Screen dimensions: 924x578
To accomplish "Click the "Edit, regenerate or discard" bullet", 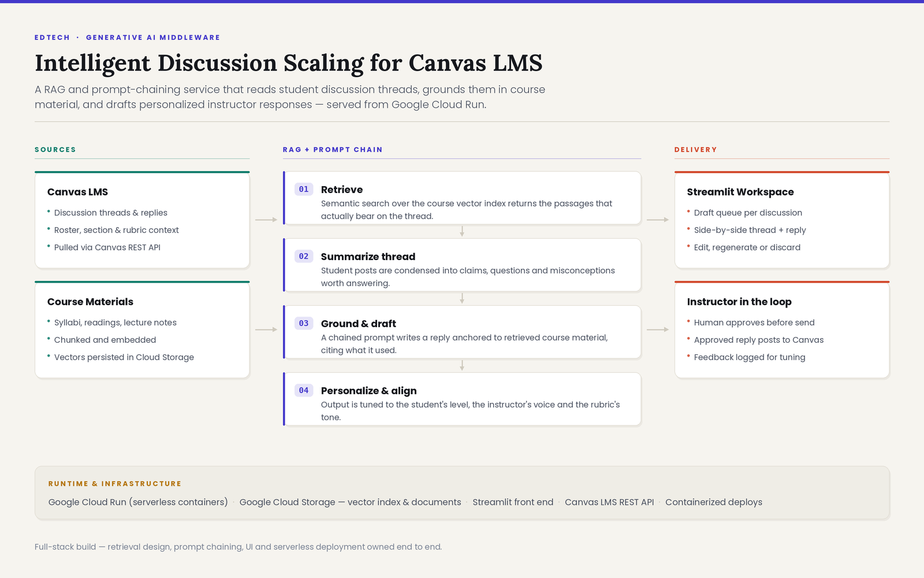I will [x=747, y=247].
